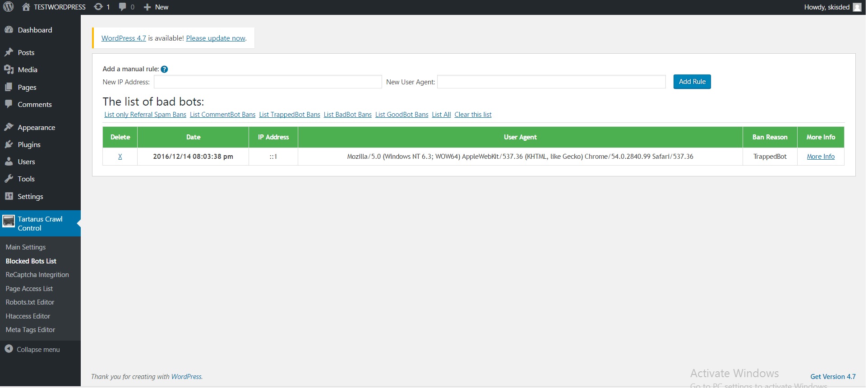The height and width of the screenshot is (388, 868).
Task: Open the Comments menu item
Action: pyautogui.click(x=35, y=104)
